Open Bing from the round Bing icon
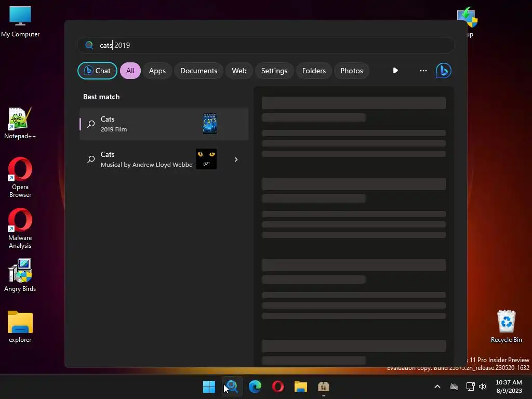This screenshot has height=399, width=532. [x=444, y=71]
